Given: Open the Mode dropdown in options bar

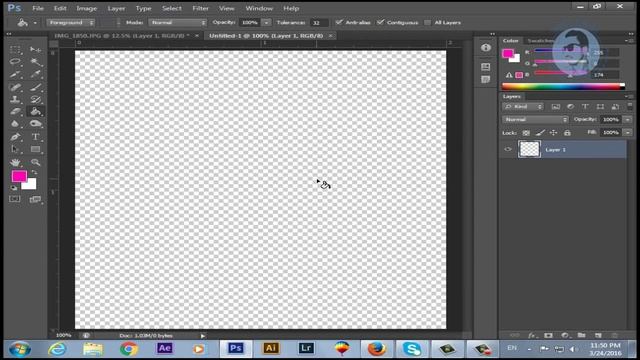Looking at the screenshot, I should tap(178, 22).
